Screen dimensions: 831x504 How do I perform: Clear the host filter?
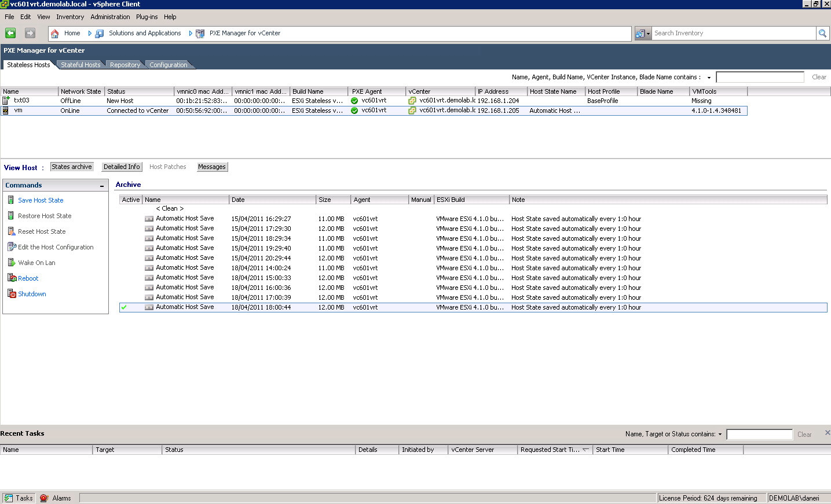819,77
